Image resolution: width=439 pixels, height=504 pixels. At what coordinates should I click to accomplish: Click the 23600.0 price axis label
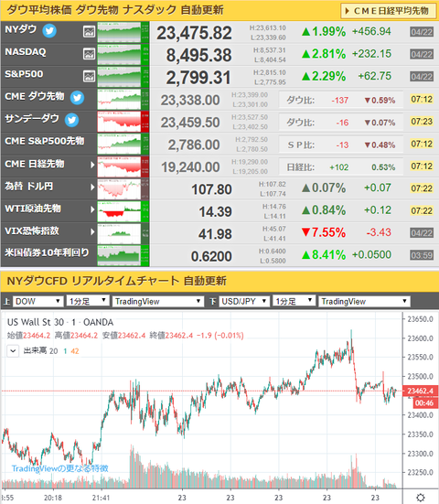[x=421, y=338]
